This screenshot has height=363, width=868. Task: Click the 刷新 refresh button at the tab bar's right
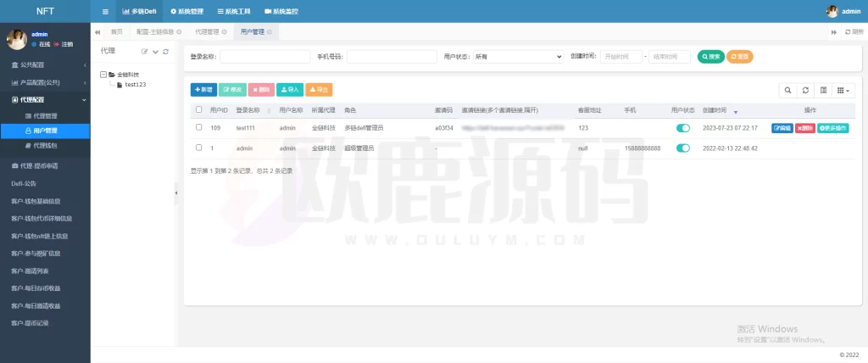(x=854, y=32)
